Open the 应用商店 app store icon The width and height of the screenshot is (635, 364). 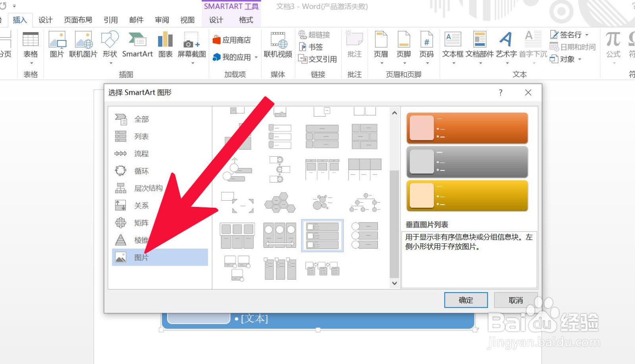pyautogui.click(x=233, y=39)
